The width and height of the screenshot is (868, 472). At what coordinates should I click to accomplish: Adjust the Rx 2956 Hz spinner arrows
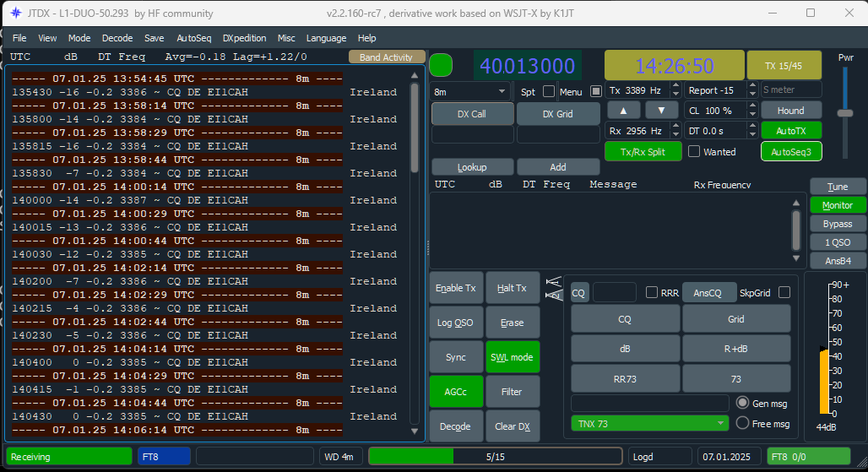[x=675, y=131]
